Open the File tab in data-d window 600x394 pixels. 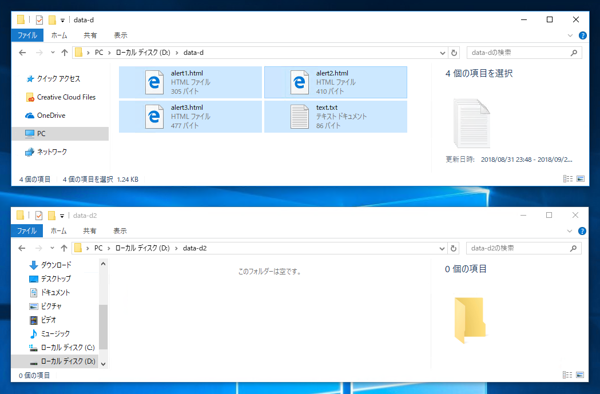coord(28,35)
